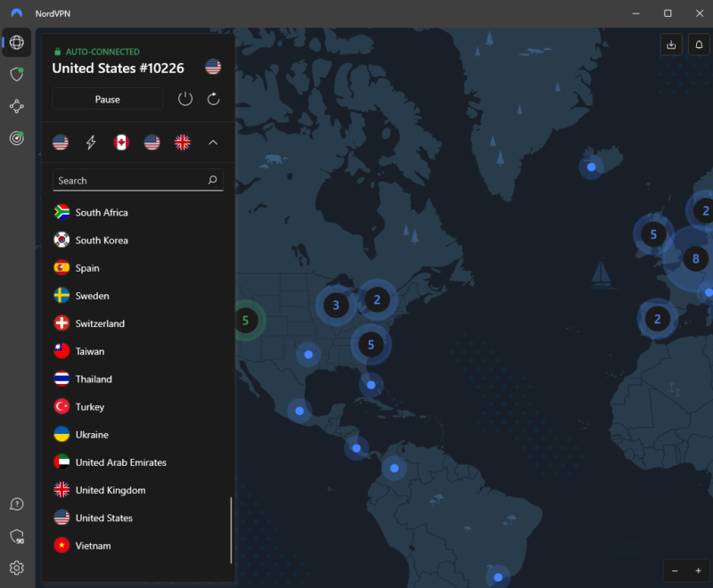713x588 pixels.
Task: Select the Canada flag quick-connect icon
Action: (121, 143)
